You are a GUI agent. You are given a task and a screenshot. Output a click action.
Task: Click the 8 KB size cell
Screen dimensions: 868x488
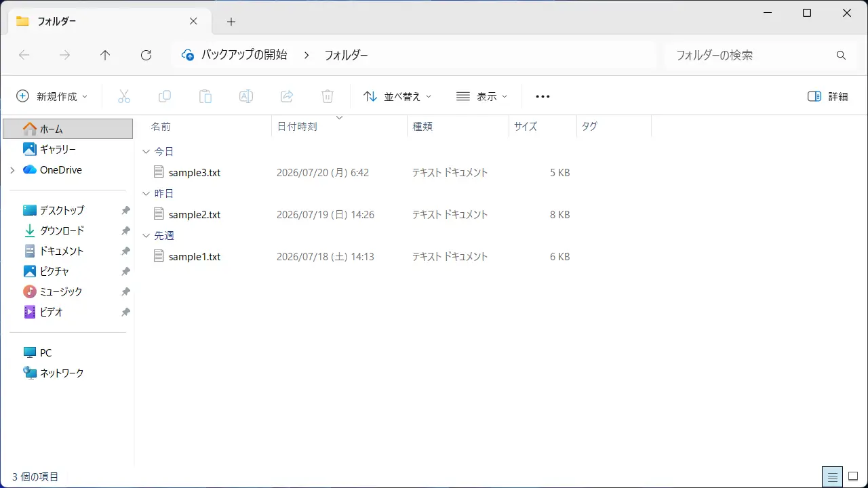(560, 215)
